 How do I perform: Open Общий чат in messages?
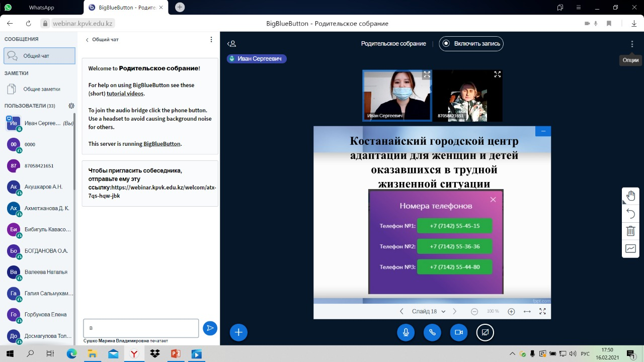click(39, 56)
